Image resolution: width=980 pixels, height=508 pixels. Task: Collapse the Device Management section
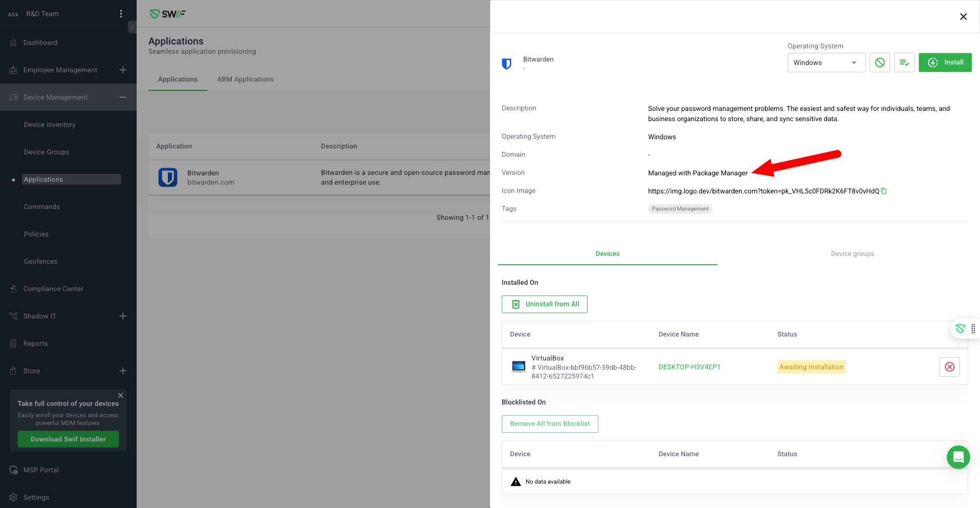[x=123, y=97]
